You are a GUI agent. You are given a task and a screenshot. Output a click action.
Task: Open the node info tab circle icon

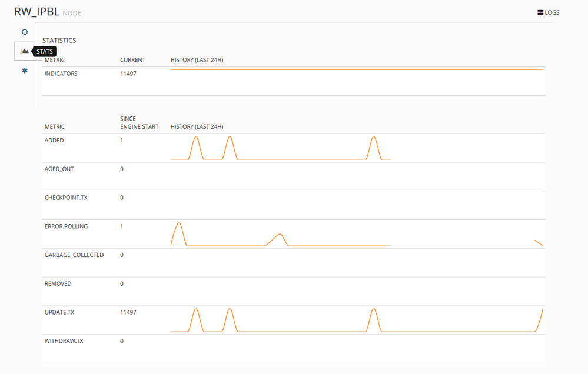25,32
